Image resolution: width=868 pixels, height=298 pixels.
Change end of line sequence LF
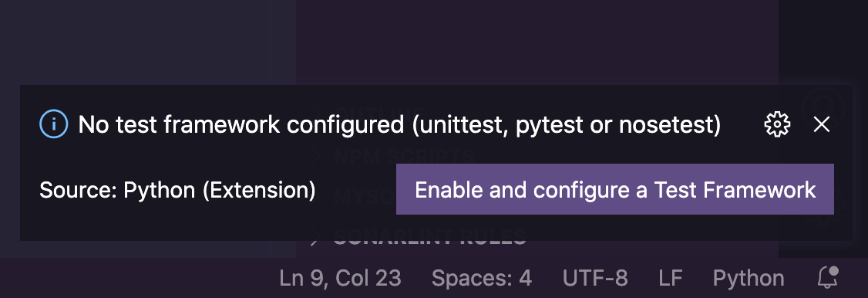671,278
